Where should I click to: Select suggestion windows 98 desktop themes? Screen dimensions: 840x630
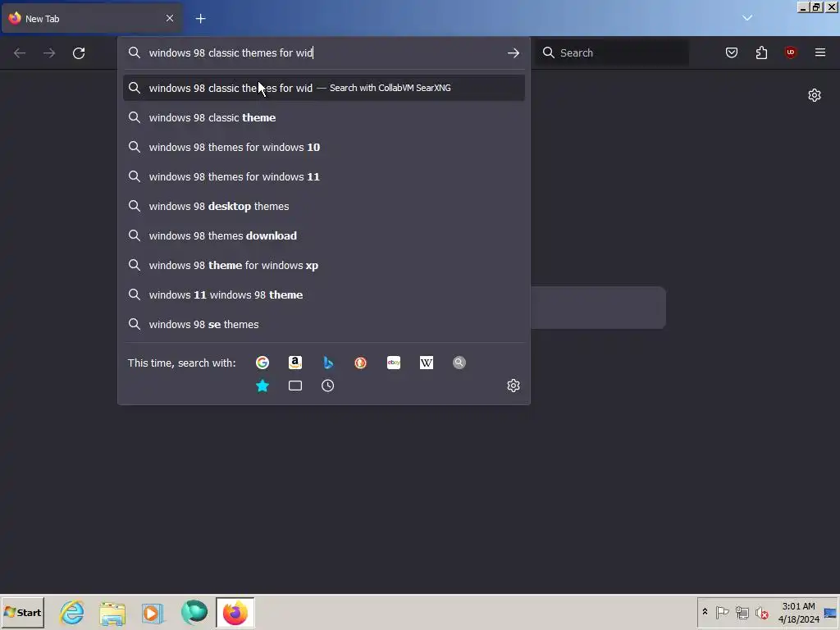coord(324,206)
